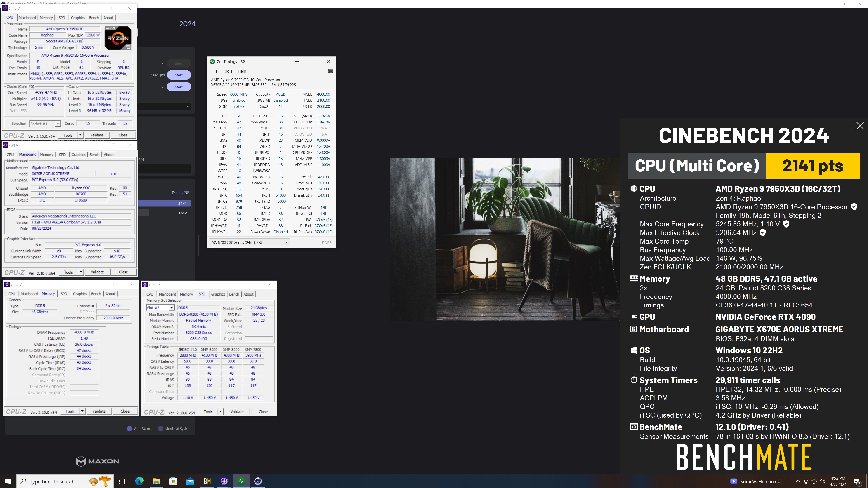The image size is (868, 488).
Task: Open Tools dropdown arrow in CPU-Z CPU window
Action: 80,135
